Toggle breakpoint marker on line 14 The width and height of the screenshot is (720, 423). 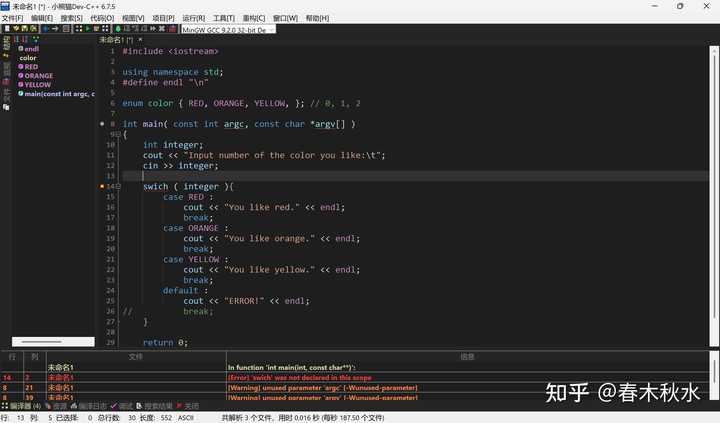click(102, 186)
